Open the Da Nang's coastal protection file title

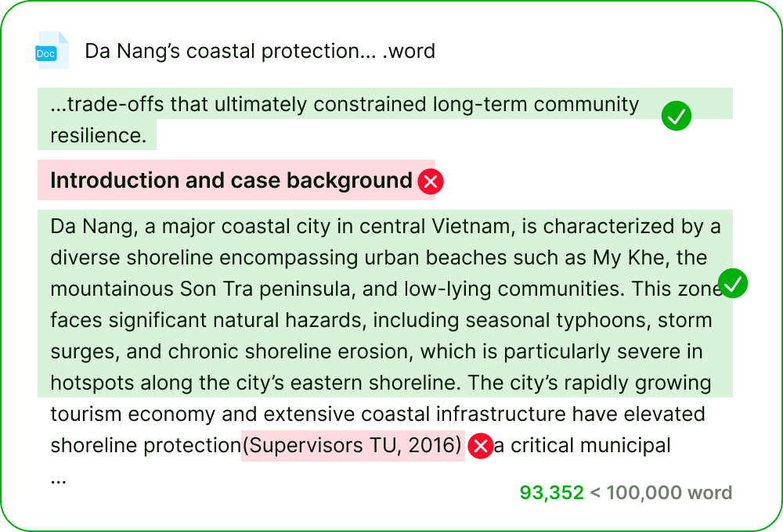click(x=259, y=52)
